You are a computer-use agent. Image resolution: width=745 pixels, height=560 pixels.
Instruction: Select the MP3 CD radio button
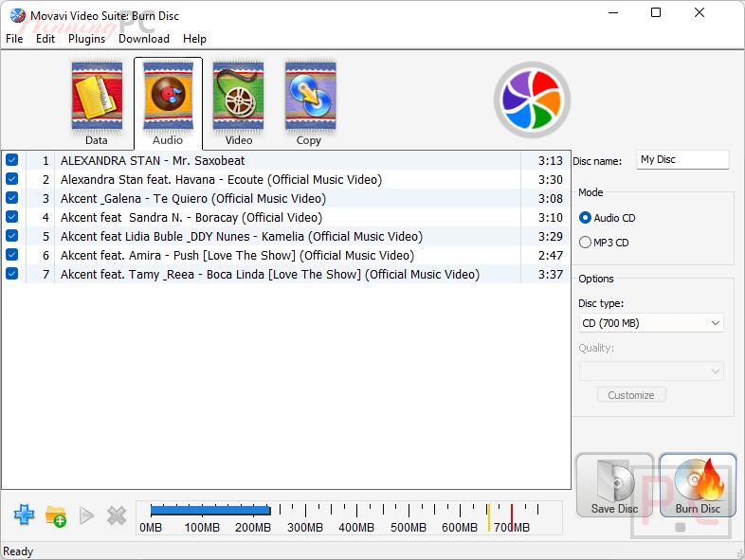(586, 243)
